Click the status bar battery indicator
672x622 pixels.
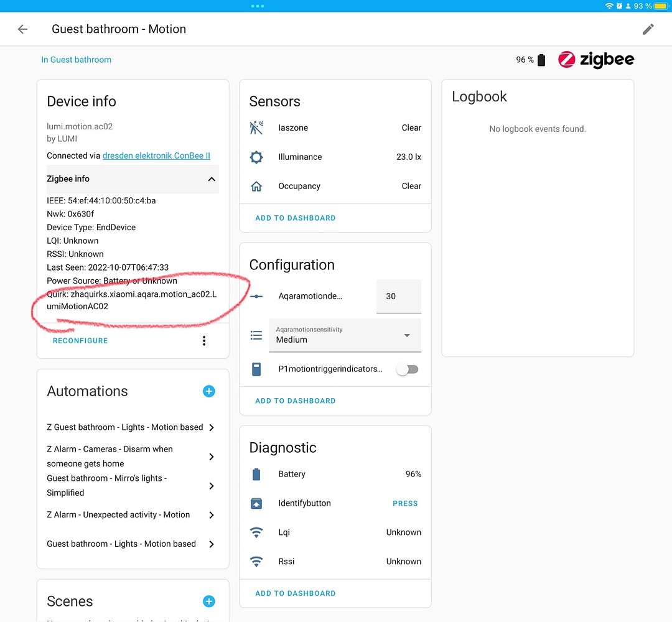point(660,6)
